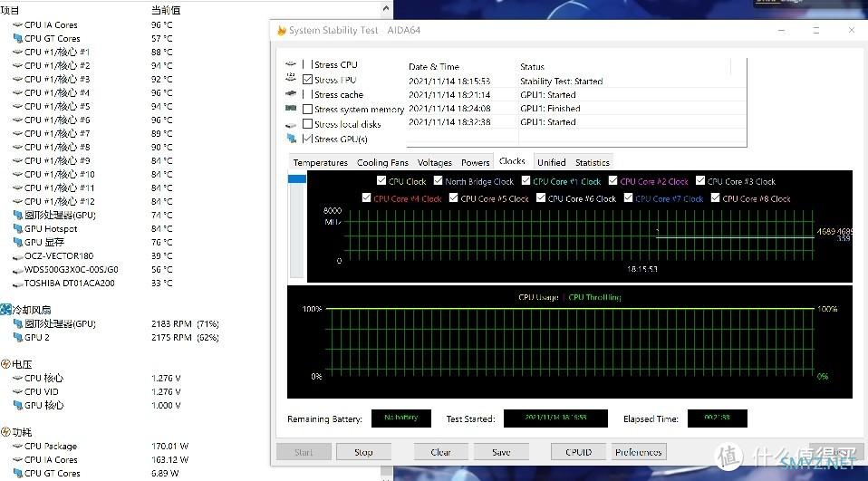Click the TOSHIBA DT01ACA200 drive icon
Screen dimensions: 868x481
tap(17, 284)
